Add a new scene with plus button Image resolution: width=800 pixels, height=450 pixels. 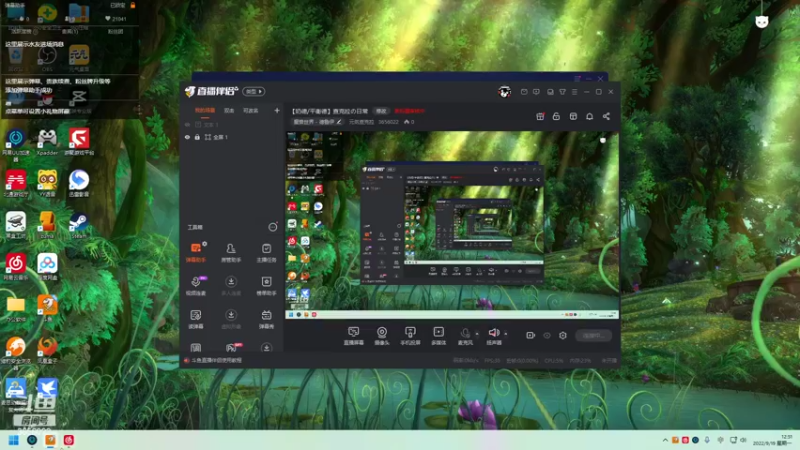(x=277, y=110)
